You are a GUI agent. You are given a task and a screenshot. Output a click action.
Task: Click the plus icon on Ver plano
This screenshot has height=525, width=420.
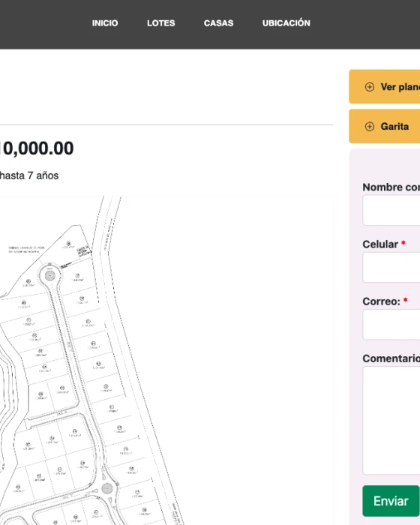(x=370, y=87)
